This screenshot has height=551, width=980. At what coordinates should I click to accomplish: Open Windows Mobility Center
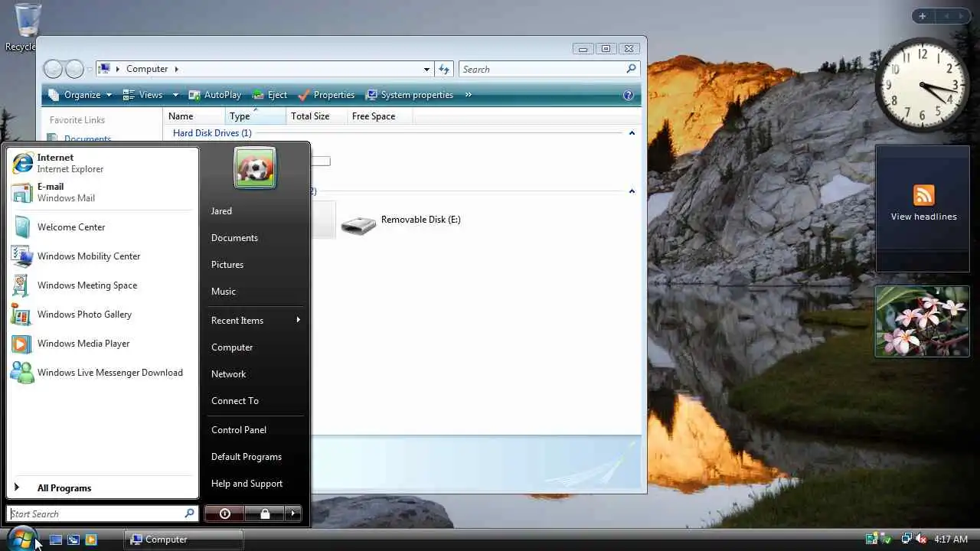[102, 256]
